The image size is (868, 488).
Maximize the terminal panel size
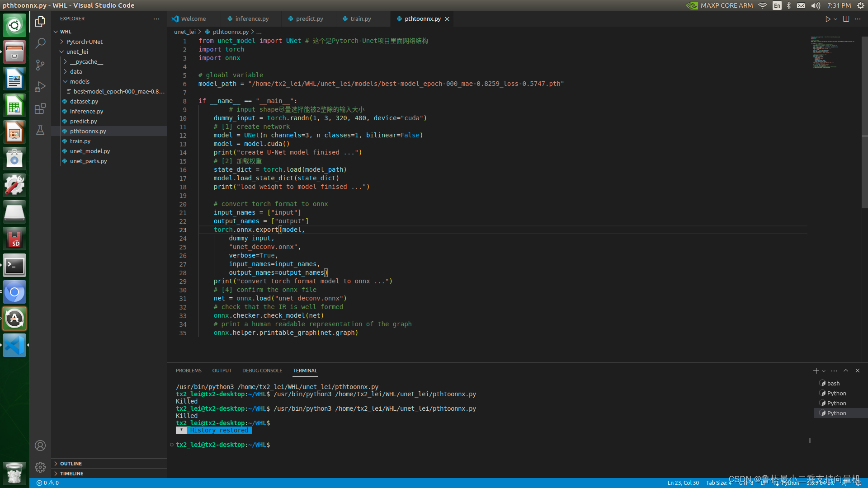coord(846,371)
